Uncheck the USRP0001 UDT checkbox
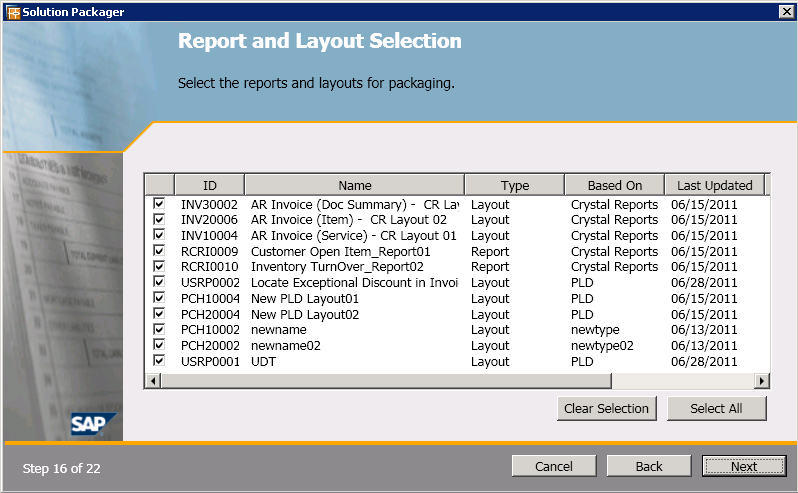The height and width of the screenshot is (493, 798). pyautogui.click(x=159, y=361)
